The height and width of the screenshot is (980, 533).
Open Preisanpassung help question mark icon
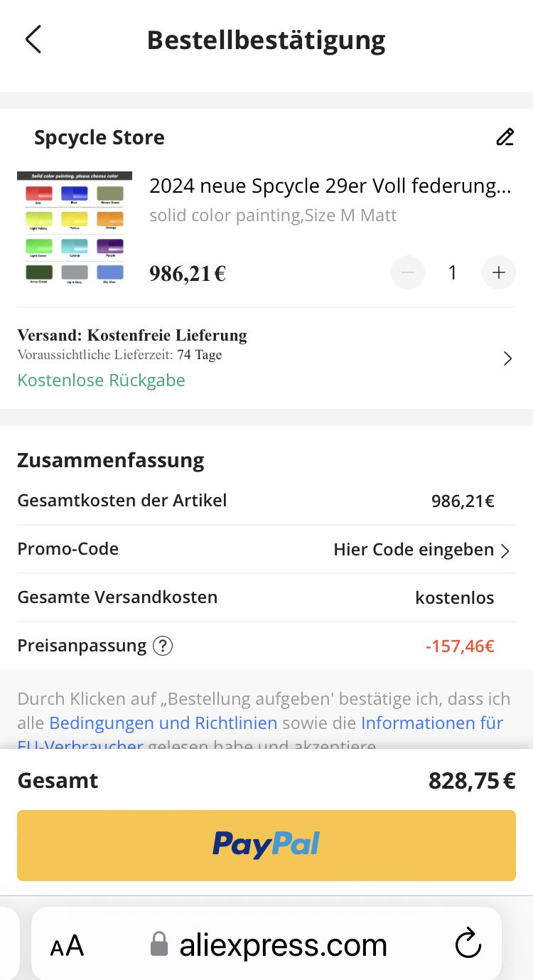pos(163,646)
